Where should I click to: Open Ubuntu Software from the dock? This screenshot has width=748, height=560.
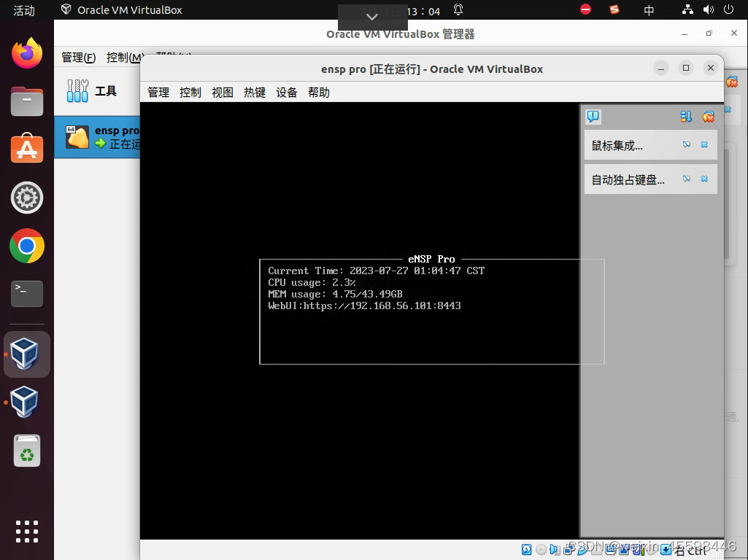click(x=27, y=149)
